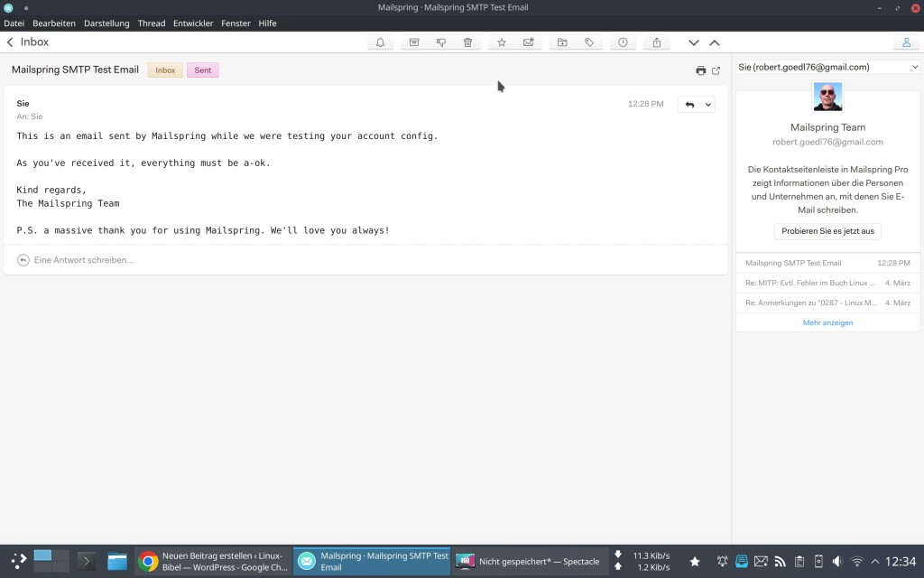Open the Datei menu
Screen dimensions: 924x578
click(x=14, y=23)
